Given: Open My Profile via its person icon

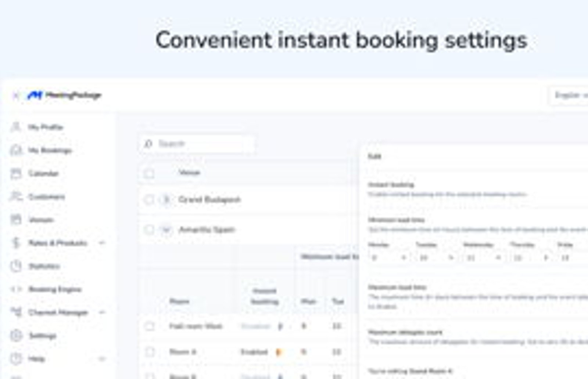Looking at the screenshot, I should click(16, 127).
